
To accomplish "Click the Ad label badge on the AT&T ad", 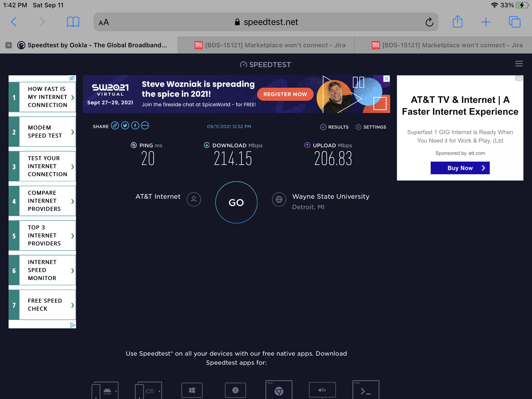I will coord(519,78).
